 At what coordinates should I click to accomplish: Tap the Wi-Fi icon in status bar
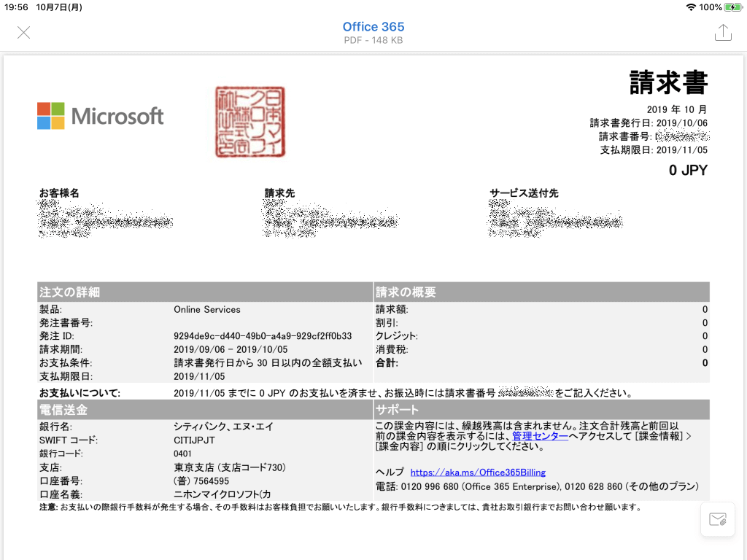(x=691, y=7)
